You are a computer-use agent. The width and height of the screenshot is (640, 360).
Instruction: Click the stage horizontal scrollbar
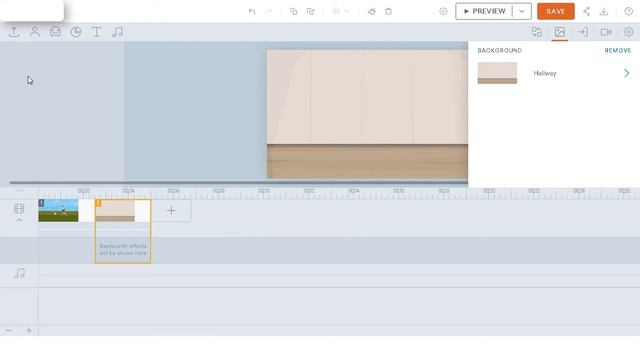pyautogui.click(x=238, y=183)
